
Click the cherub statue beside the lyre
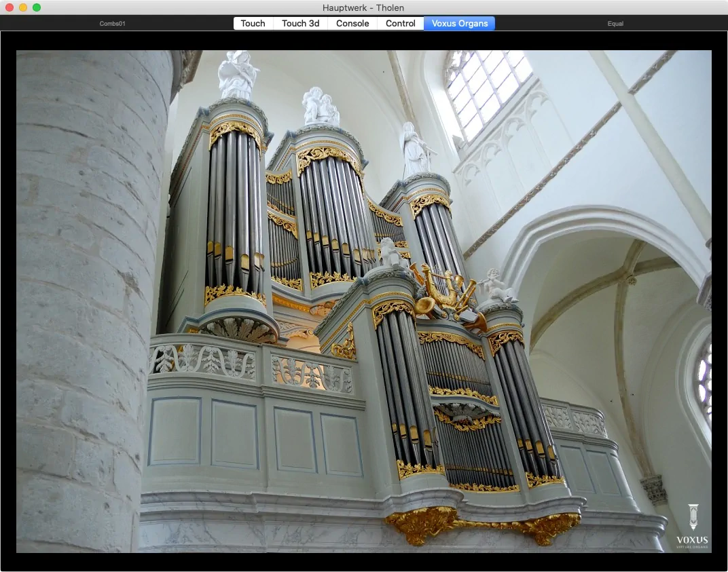pyautogui.click(x=494, y=285)
